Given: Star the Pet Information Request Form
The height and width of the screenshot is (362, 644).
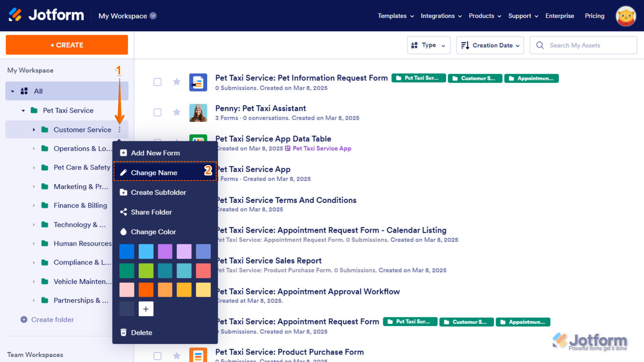Looking at the screenshot, I should click(177, 82).
